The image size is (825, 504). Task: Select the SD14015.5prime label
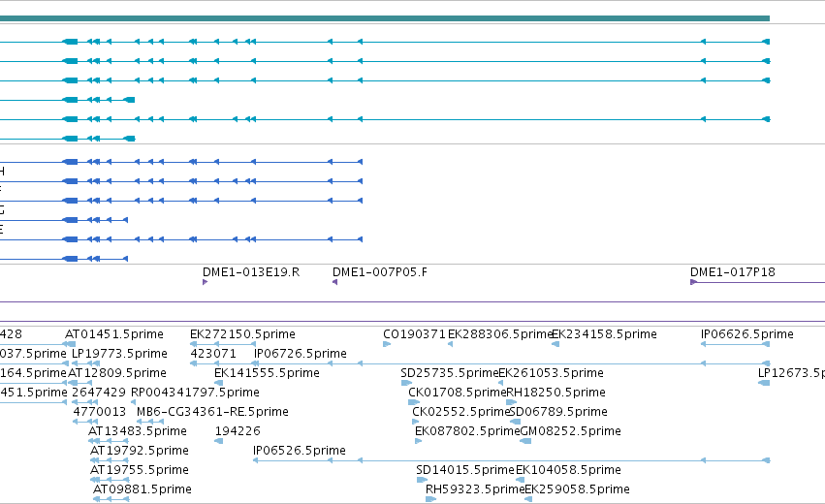click(x=465, y=470)
